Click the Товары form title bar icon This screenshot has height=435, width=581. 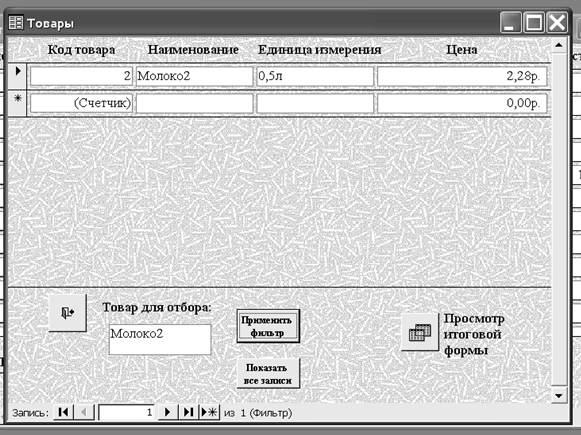pyautogui.click(x=16, y=23)
